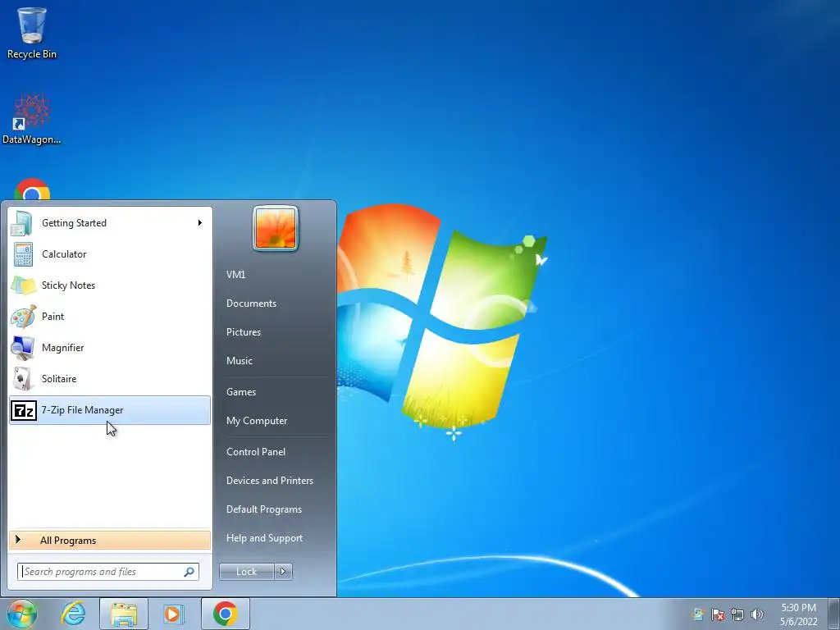The width and height of the screenshot is (840, 630).
Task: Open the DataWagon desktop shortcut
Action: point(32,119)
